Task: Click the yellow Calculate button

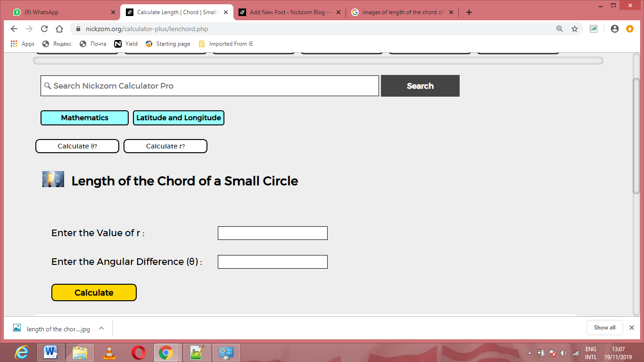Action: (94, 293)
